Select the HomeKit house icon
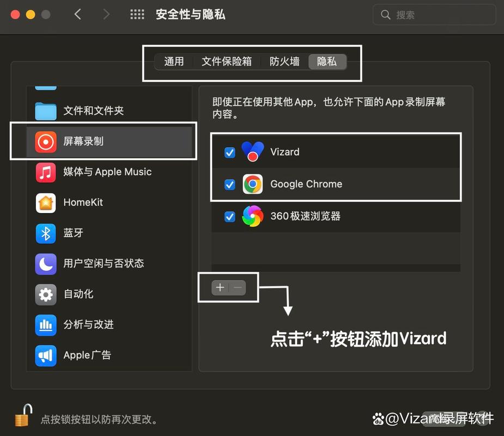This screenshot has height=436, width=504. [x=46, y=203]
